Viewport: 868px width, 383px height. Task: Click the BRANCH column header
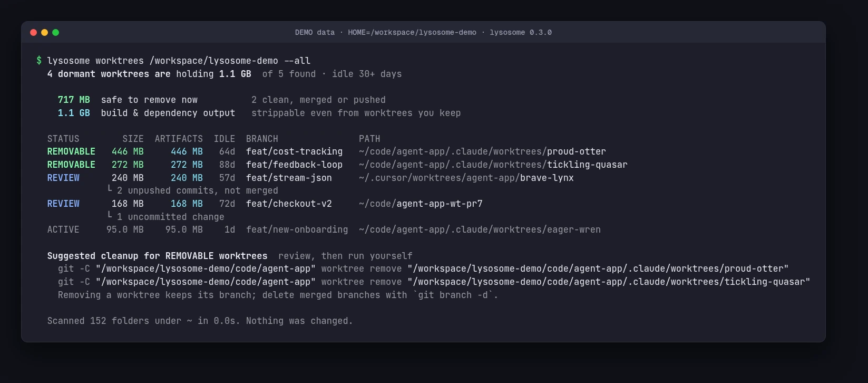point(262,139)
